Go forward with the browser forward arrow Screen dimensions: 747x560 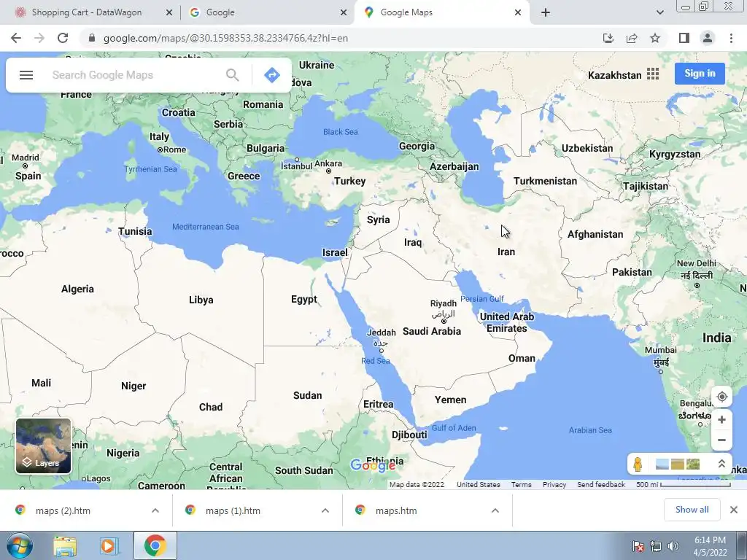click(x=39, y=38)
